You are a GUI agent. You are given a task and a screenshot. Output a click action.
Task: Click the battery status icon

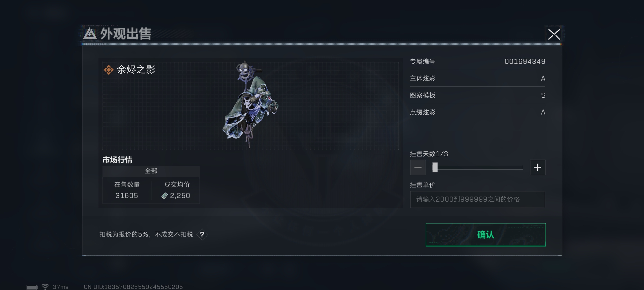pyautogui.click(x=32, y=287)
